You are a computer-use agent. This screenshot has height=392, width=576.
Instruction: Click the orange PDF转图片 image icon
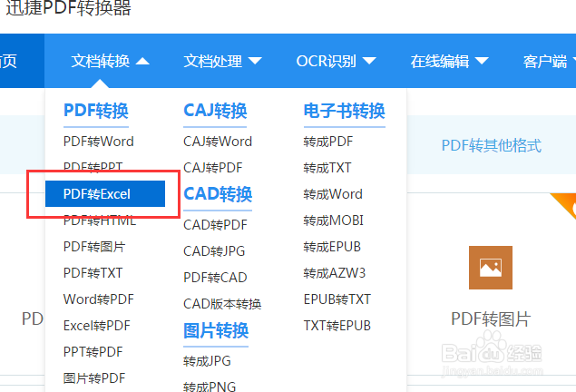491,268
